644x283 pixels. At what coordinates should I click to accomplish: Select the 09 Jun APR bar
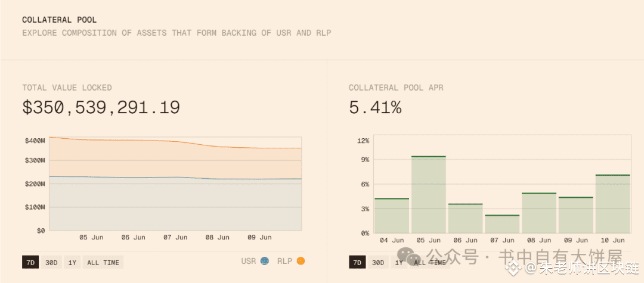pyautogui.click(x=575, y=215)
